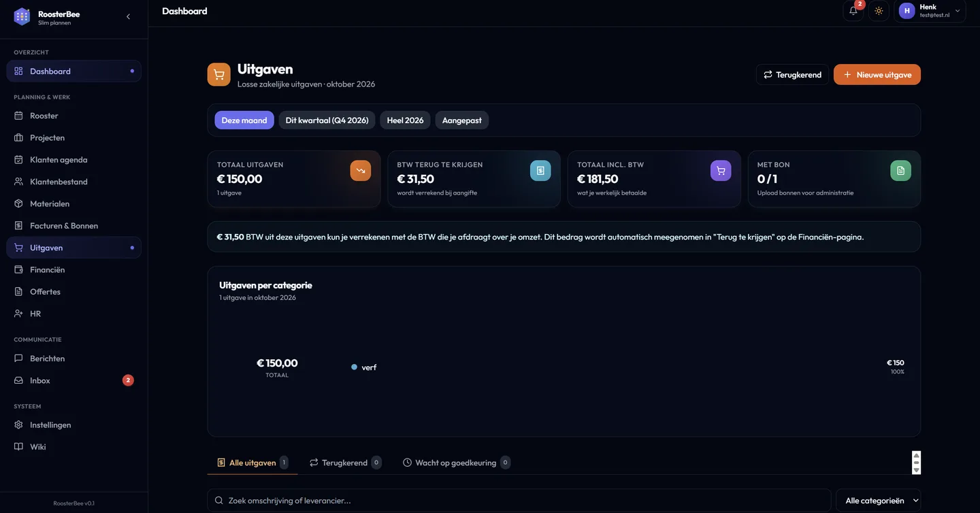Click the Financiën wallet icon
This screenshot has width=980, height=513.
coord(18,269)
